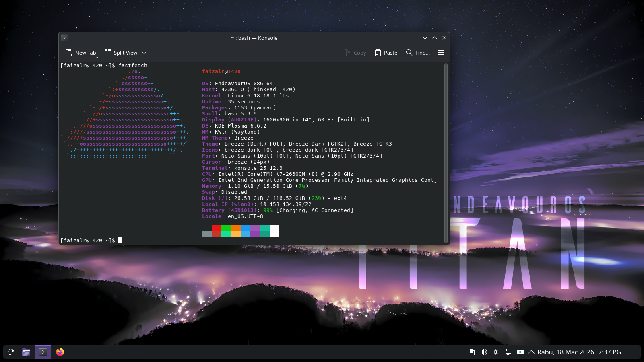This screenshot has height=362, width=644.
Task: Select Konsole task in the taskbar
Action: pos(43,352)
